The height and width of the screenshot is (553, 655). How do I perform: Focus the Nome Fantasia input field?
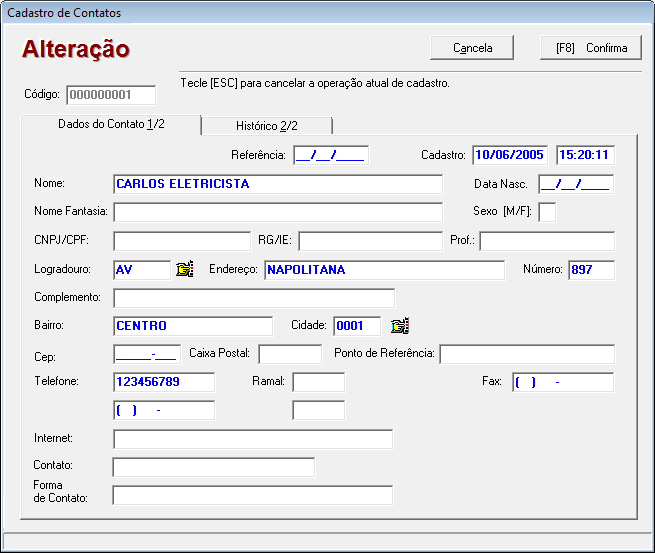pyautogui.click(x=277, y=212)
